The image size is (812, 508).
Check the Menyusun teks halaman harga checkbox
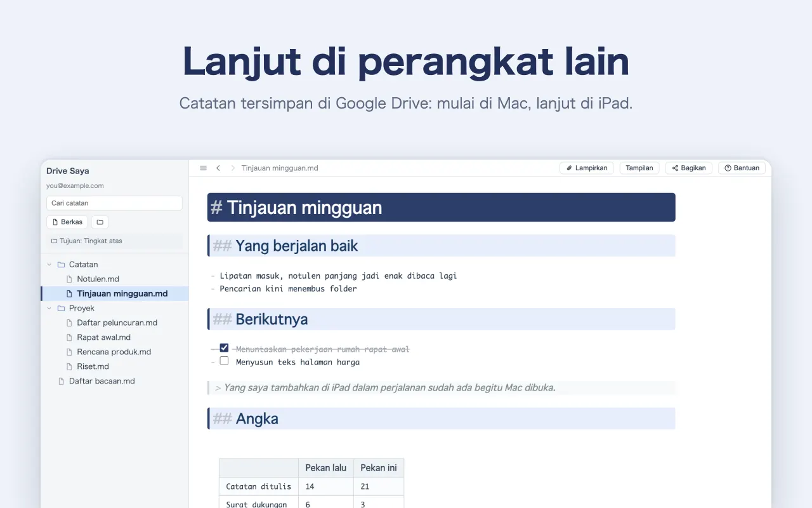click(224, 361)
